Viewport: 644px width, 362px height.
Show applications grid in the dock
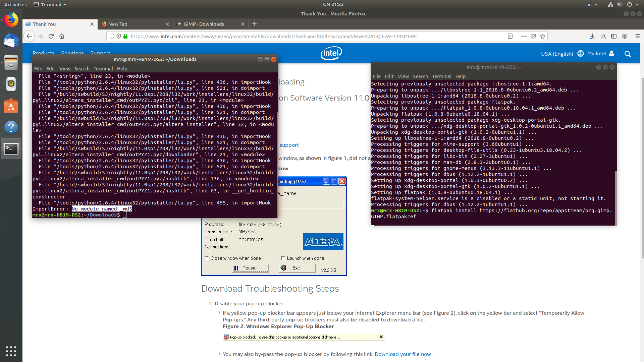(11, 351)
